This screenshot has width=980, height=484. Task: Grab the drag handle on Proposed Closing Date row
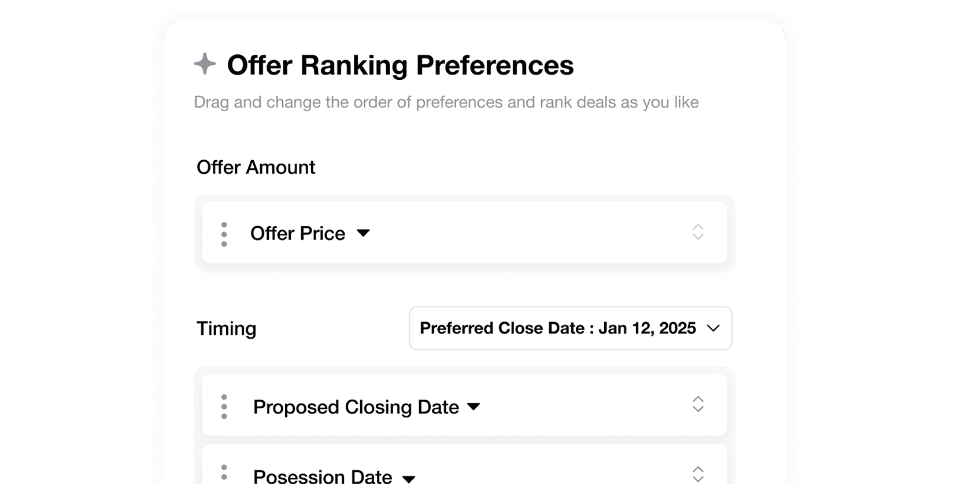coord(224,407)
